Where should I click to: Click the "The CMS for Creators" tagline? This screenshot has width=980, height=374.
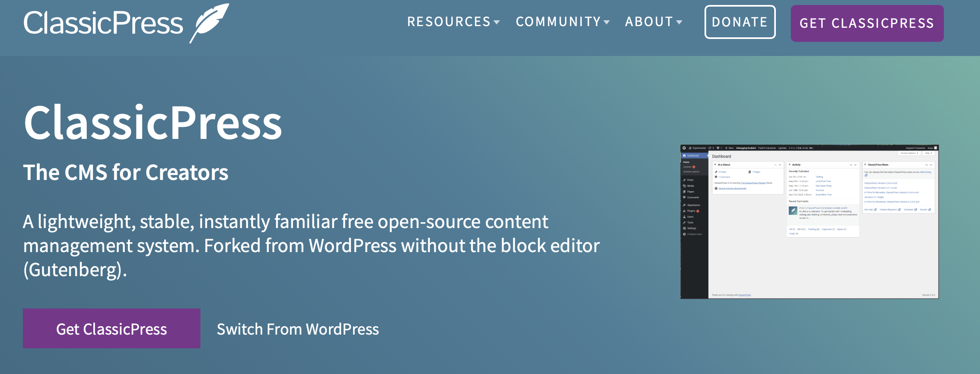pyautogui.click(x=126, y=172)
